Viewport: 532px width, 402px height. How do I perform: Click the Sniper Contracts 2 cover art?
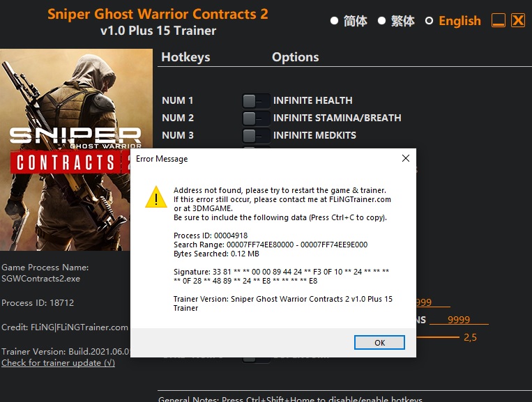76,150
